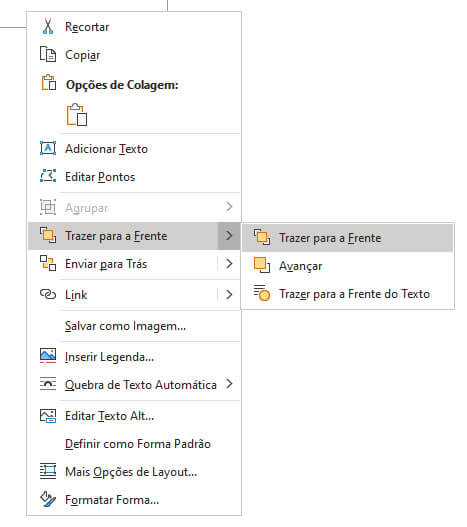
Task: Click the Inserir Legenda picture icon
Action: point(48,356)
